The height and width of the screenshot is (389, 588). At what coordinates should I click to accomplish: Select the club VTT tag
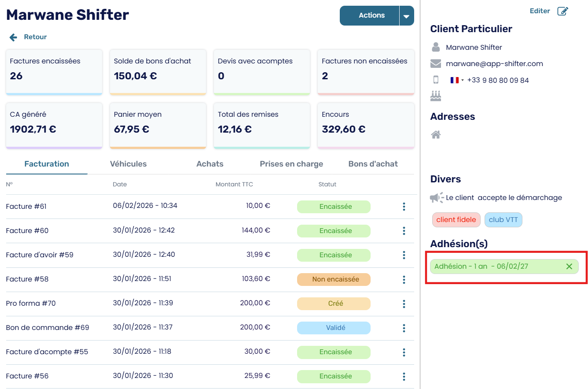tap(503, 220)
